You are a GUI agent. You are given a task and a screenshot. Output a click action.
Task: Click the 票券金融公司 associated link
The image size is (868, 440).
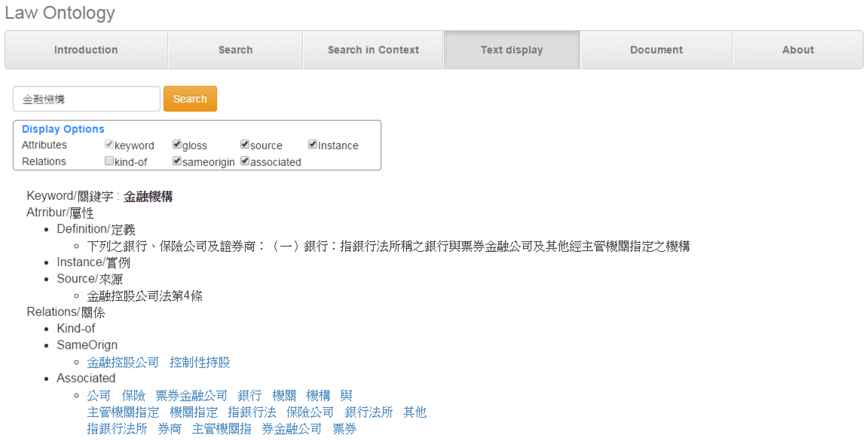coord(191,395)
